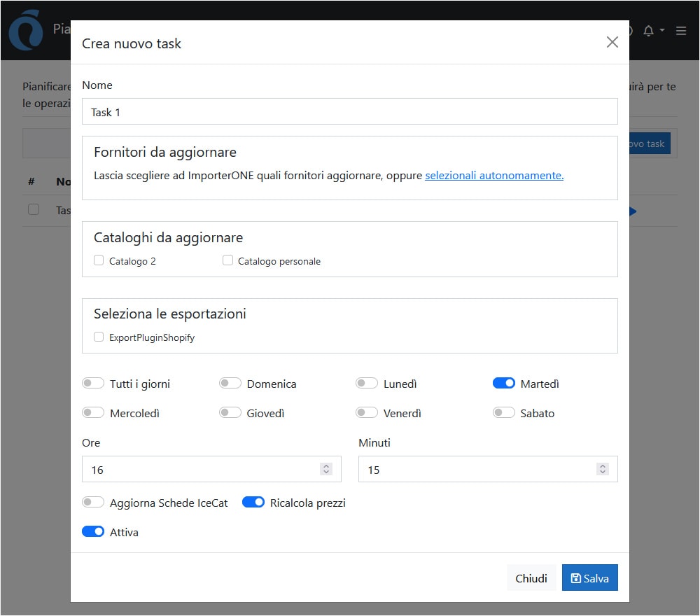This screenshot has width=700, height=616.
Task: Close the Crea nuovo task dialog
Action: coord(612,43)
